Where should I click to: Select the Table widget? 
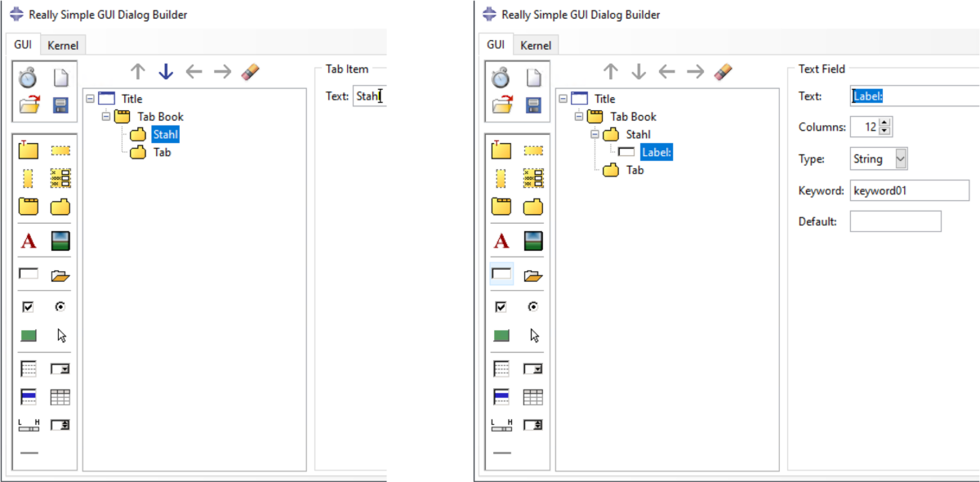point(60,396)
